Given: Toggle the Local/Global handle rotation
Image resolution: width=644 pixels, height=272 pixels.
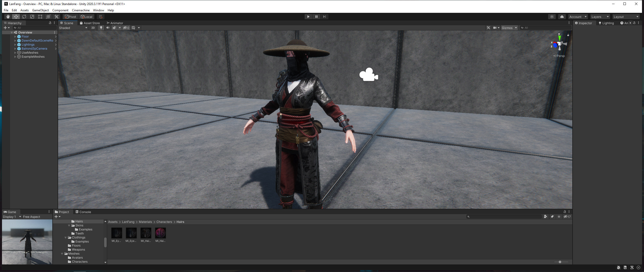Looking at the screenshot, I should (x=87, y=17).
